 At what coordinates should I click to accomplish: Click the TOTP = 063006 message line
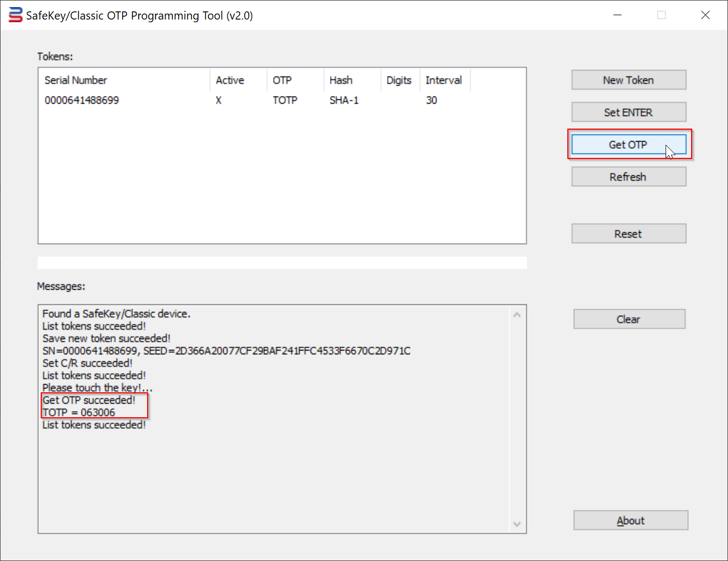[79, 413]
